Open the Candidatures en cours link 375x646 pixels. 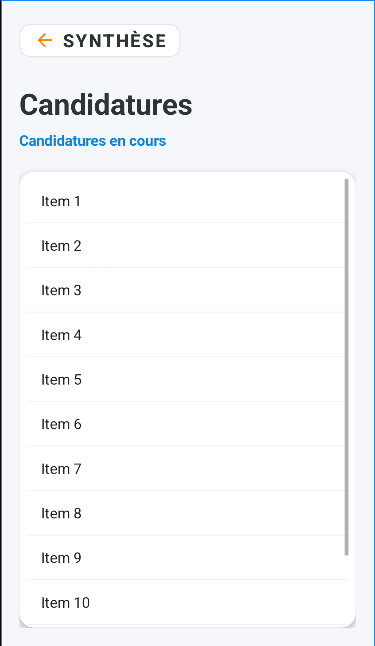click(93, 141)
